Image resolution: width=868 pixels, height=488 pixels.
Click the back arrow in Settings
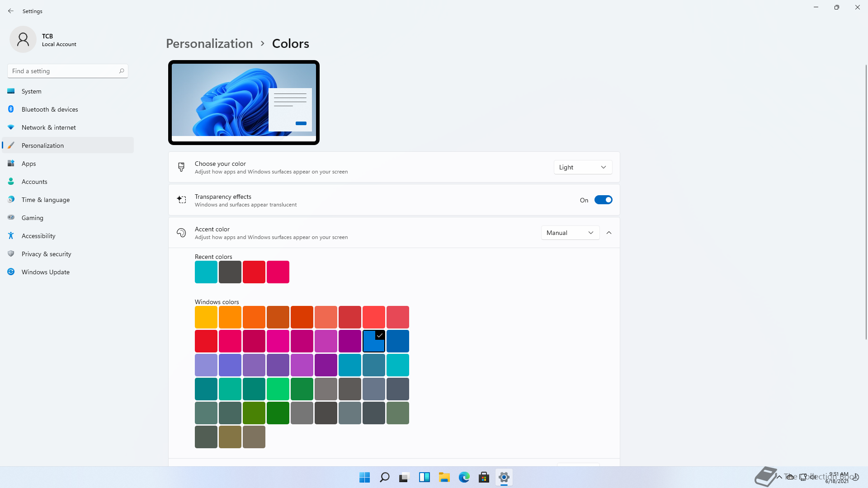point(11,11)
